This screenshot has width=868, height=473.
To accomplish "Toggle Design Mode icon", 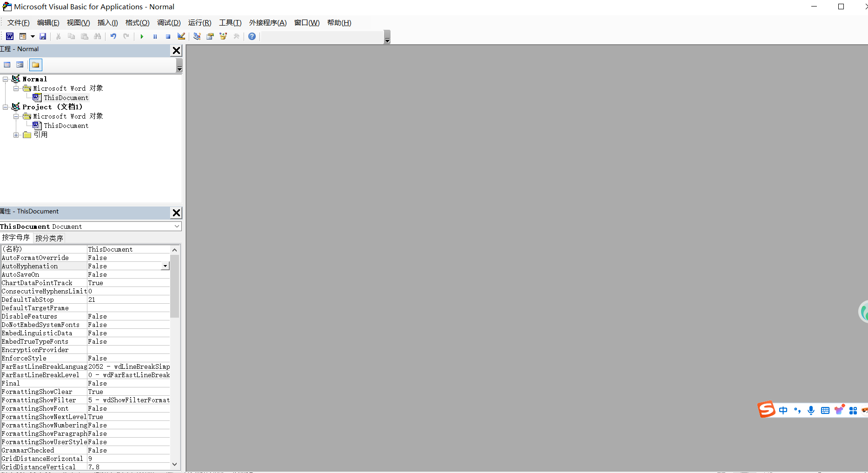I will (181, 36).
